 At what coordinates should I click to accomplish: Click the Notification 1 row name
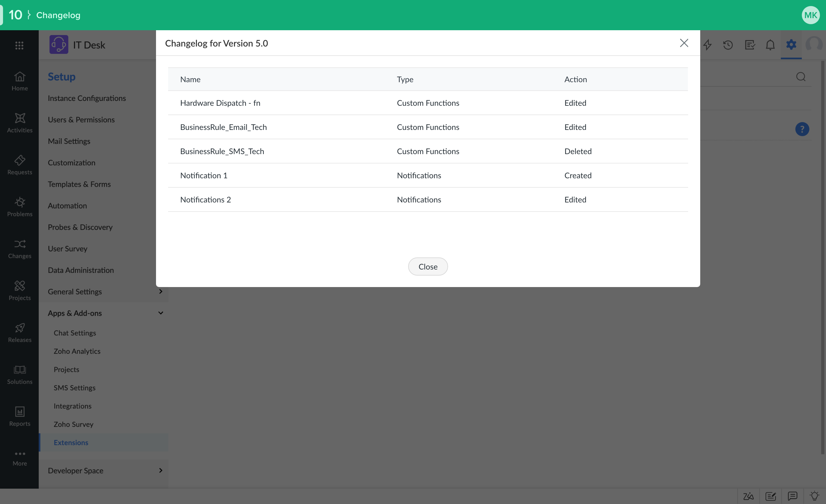pyautogui.click(x=204, y=175)
